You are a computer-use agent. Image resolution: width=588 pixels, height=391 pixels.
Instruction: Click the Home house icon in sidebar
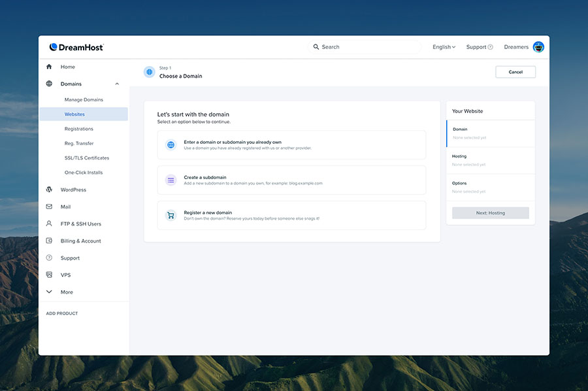(x=49, y=67)
